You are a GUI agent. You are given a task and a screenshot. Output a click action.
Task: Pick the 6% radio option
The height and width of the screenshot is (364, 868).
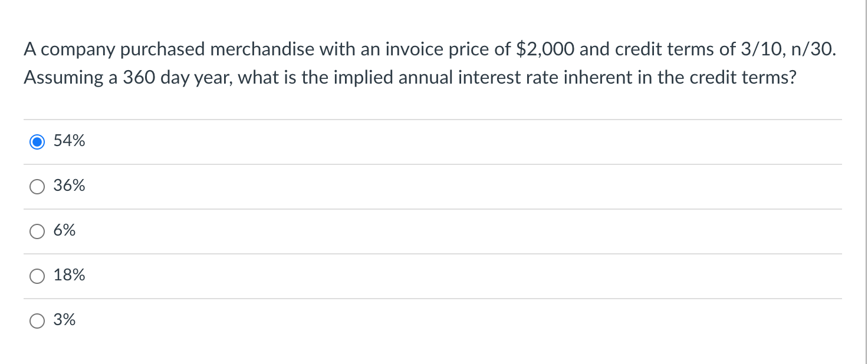(37, 231)
